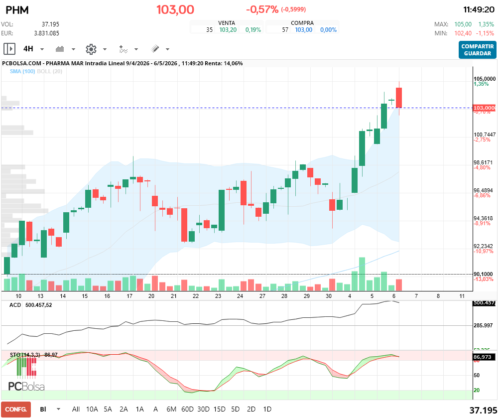This screenshot has width=504, height=420.
Task: Expand the drawing tools dropdown arrow
Action: tap(167, 49)
